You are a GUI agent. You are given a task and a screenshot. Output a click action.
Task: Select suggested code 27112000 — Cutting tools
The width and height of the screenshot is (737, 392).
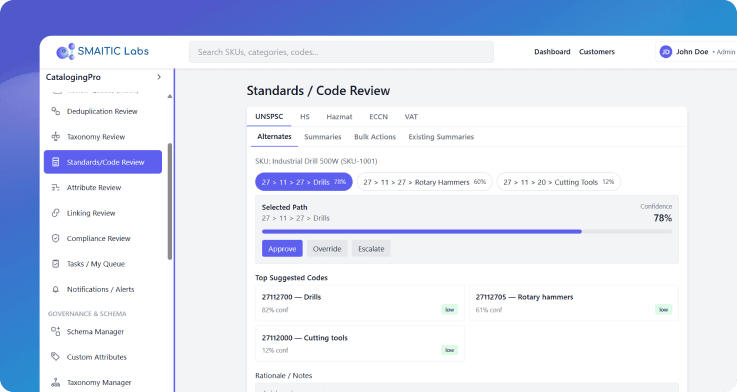tap(360, 344)
